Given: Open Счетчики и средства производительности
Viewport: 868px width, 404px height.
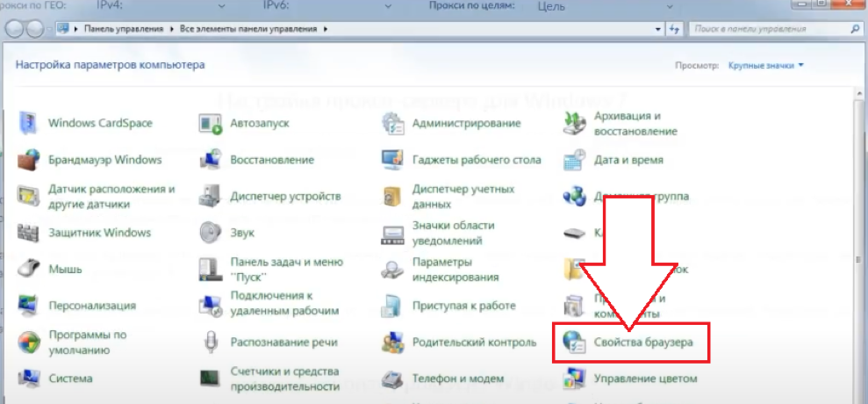Looking at the screenshot, I should click(269, 379).
